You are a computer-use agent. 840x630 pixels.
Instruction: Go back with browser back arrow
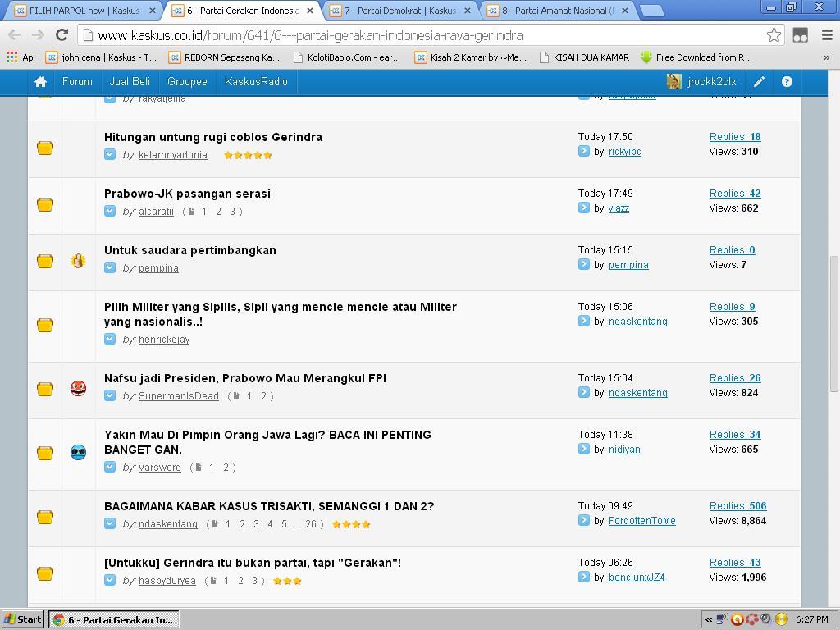click(x=15, y=35)
